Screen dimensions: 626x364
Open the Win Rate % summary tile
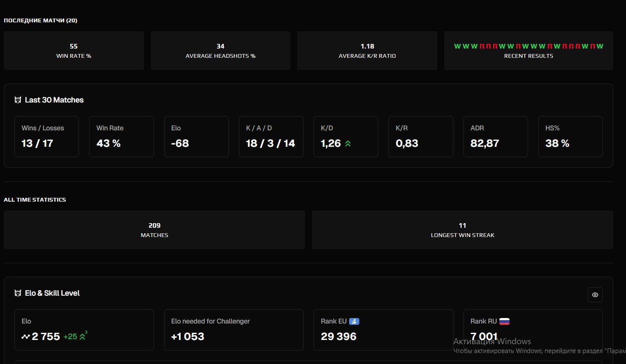[x=74, y=51]
